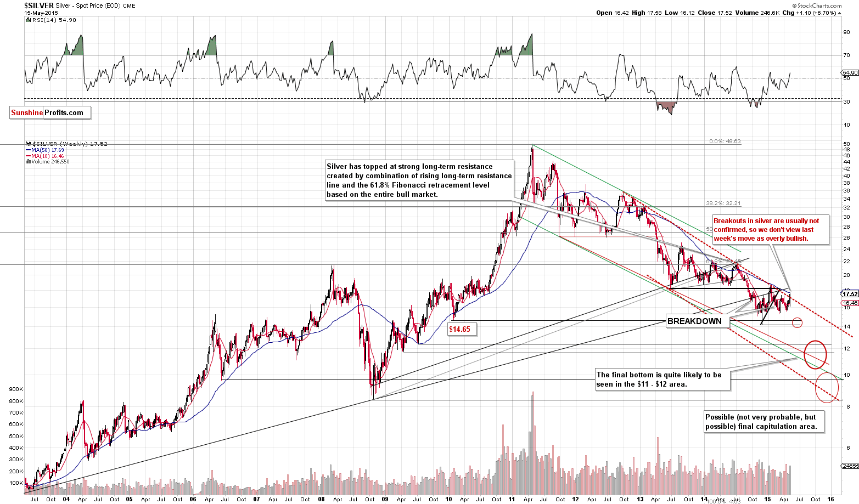Click the 16.46 moving average tag on axis
The height and width of the screenshot is (504, 859).
[x=850, y=303]
